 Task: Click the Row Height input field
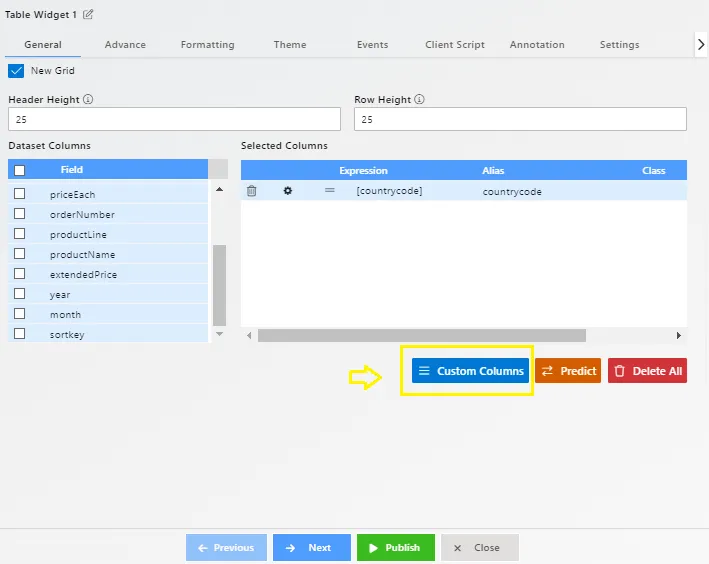[520, 119]
